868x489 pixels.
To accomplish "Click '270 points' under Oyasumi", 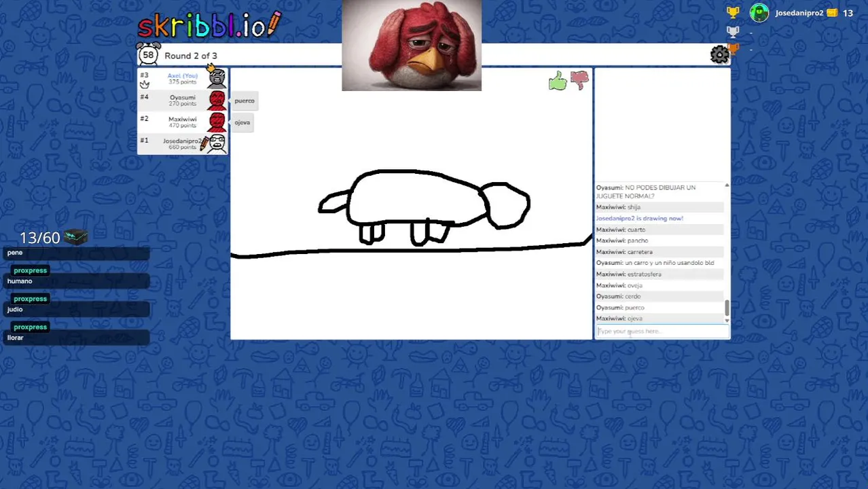I will coord(182,103).
